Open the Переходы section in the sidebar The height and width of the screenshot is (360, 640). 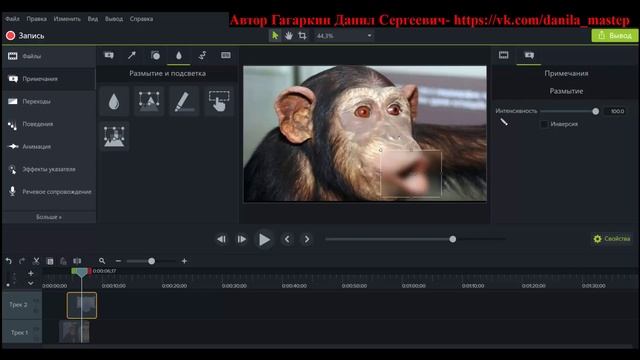coord(49,101)
